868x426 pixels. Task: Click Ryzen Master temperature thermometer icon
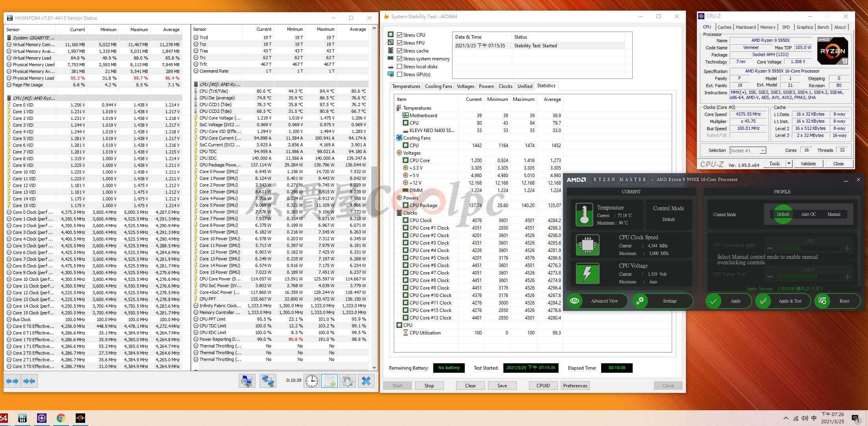584,215
